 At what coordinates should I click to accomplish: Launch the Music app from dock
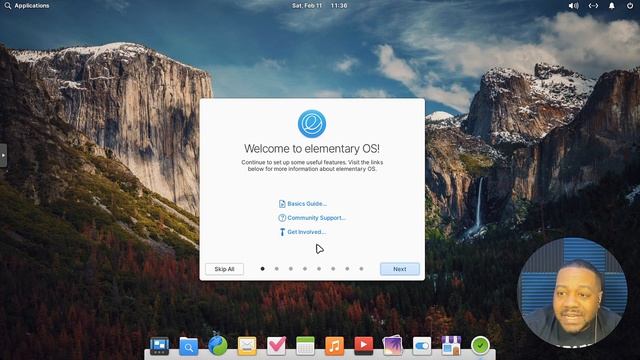334,346
